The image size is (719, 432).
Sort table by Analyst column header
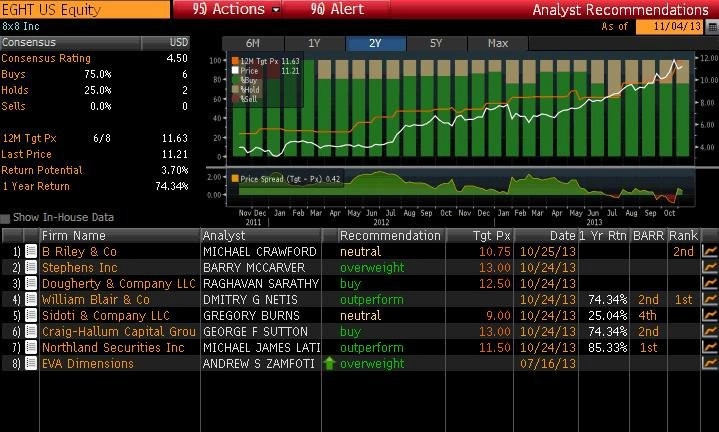pyautogui.click(x=261, y=236)
